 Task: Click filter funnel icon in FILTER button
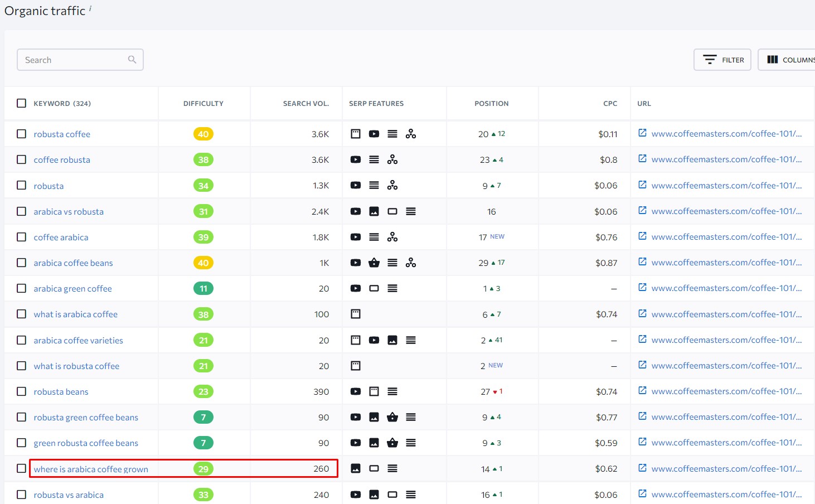(710, 60)
